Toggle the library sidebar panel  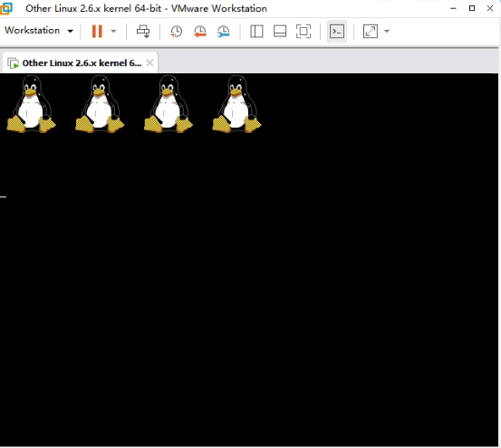pyautogui.click(x=256, y=32)
